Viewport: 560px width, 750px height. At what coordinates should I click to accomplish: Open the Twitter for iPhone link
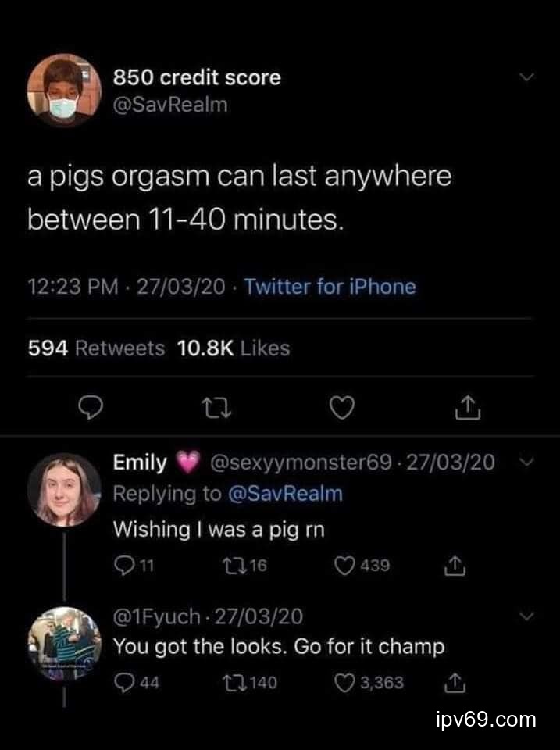[x=330, y=287]
